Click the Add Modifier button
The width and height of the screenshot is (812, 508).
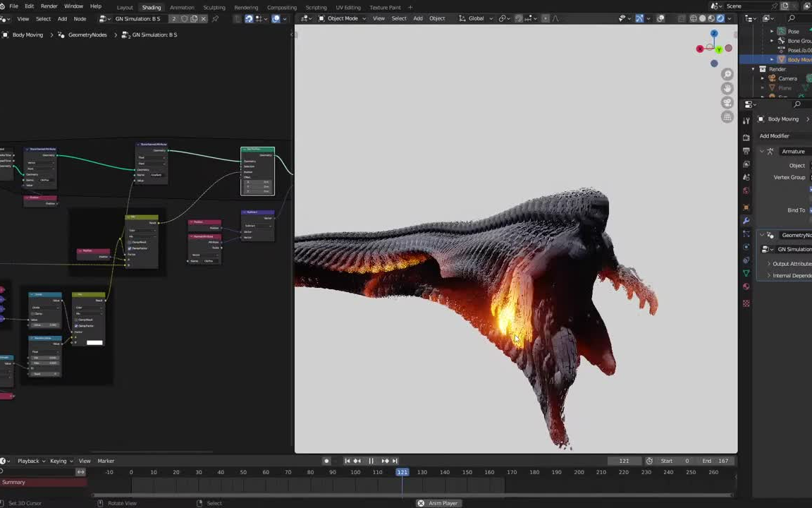(775, 135)
